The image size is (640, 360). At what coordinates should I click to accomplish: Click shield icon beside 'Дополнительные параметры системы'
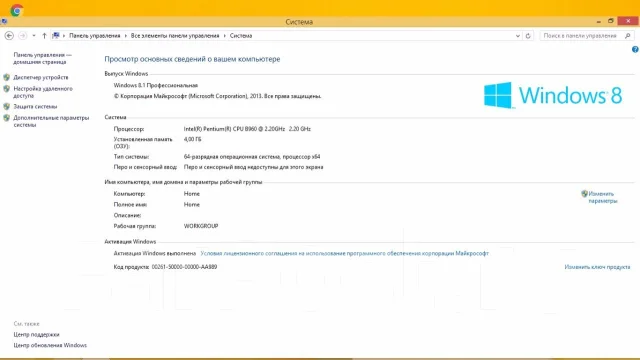7,118
